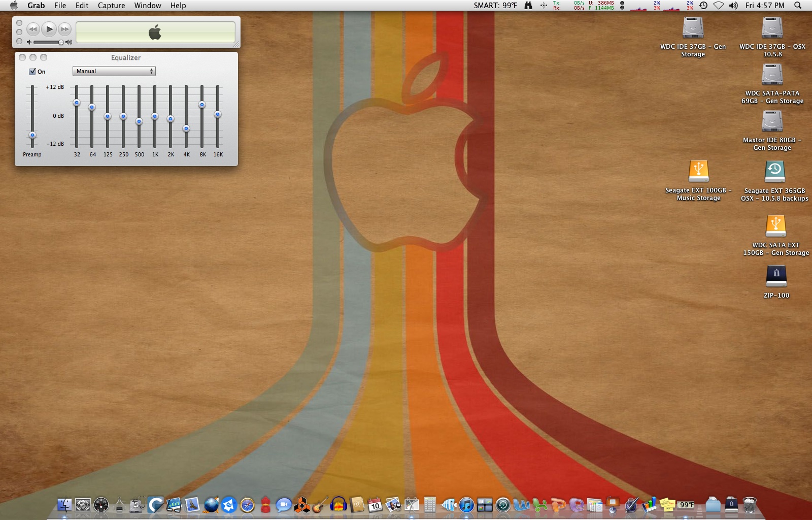
Task: Open the AirPort Wi-Fi status menu
Action: point(719,6)
